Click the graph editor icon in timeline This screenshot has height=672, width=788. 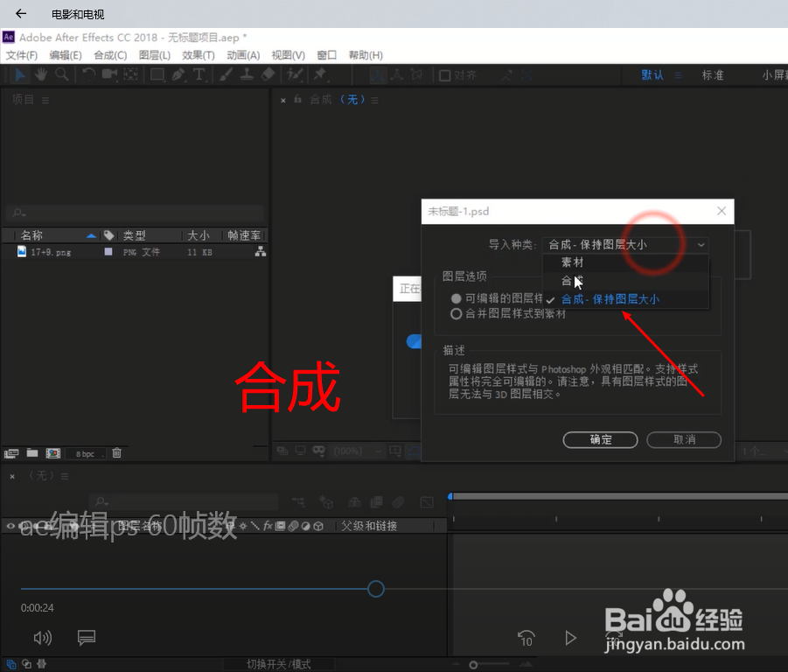coord(427,501)
